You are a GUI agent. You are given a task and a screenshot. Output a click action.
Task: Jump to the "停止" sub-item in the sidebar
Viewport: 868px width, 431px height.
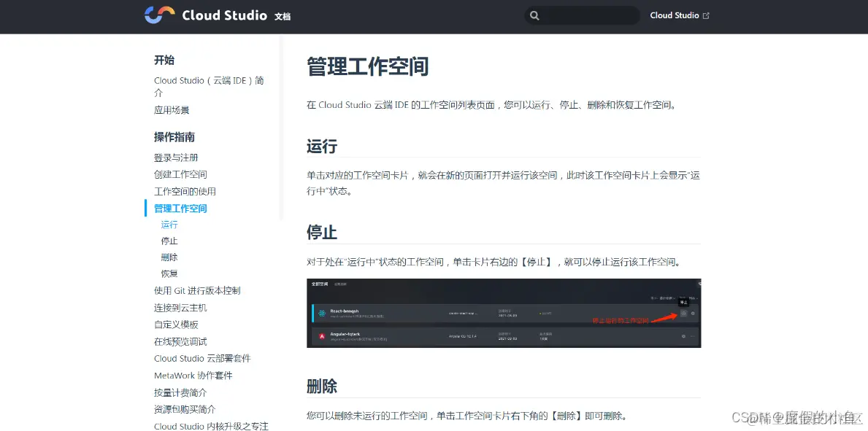tap(169, 241)
